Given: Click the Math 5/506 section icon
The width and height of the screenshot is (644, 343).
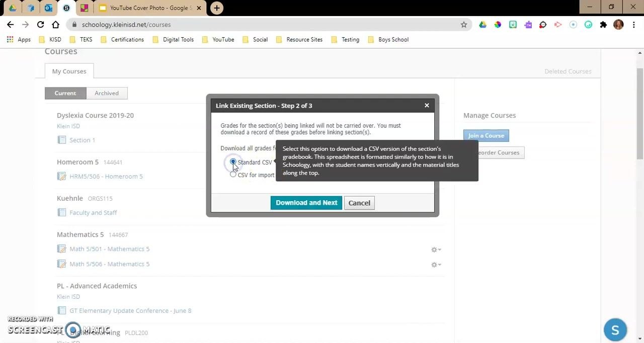Looking at the screenshot, I should click(x=61, y=264).
